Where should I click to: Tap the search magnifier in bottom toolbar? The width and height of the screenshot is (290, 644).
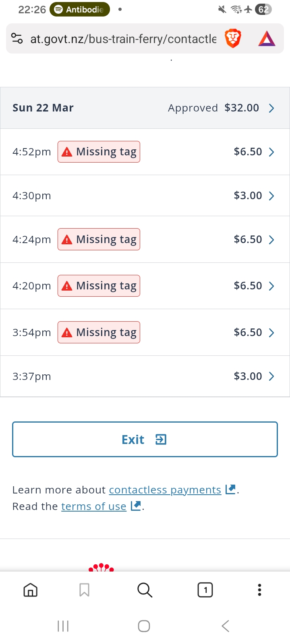(145, 590)
